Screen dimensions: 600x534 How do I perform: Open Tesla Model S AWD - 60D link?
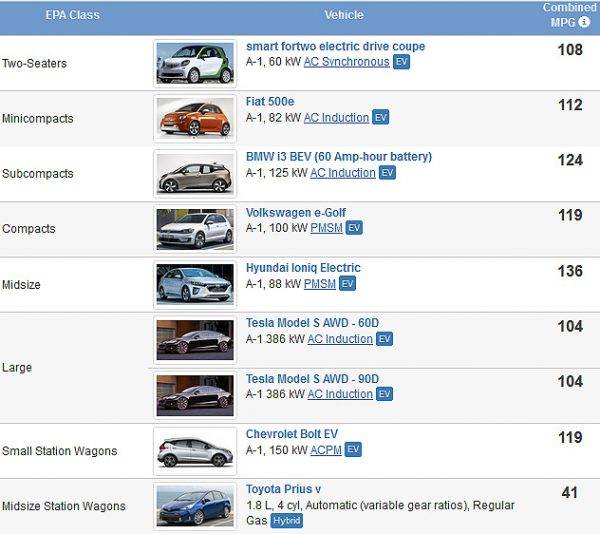[x=312, y=323]
